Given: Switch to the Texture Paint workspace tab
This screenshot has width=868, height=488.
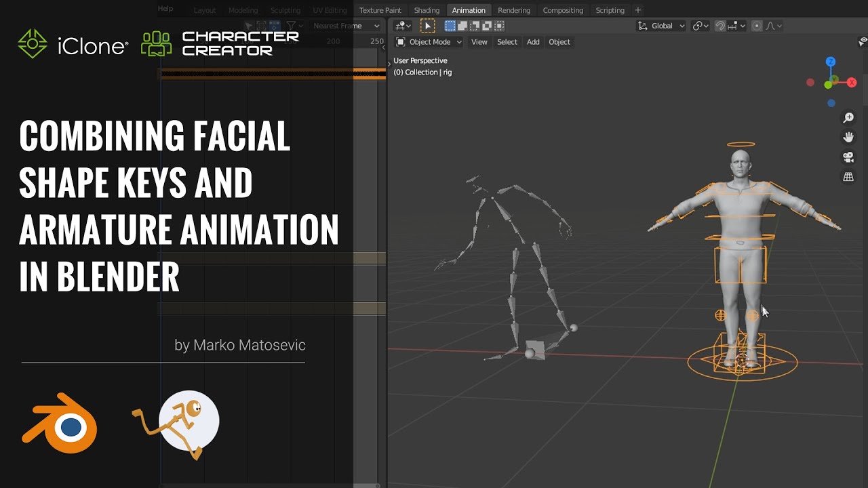Looking at the screenshot, I should (380, 10).
